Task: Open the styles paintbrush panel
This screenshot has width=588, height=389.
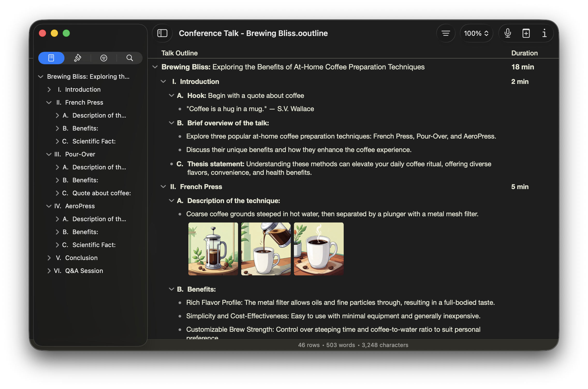Action: coord(77,58)
